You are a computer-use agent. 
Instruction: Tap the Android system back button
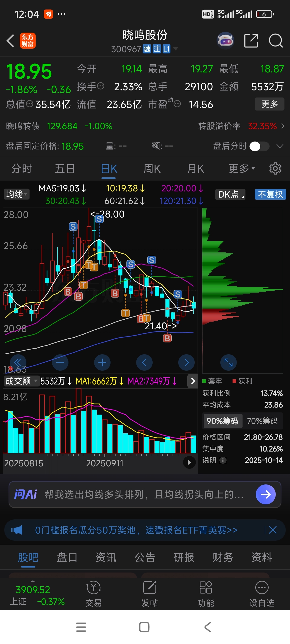pos(208,627)
